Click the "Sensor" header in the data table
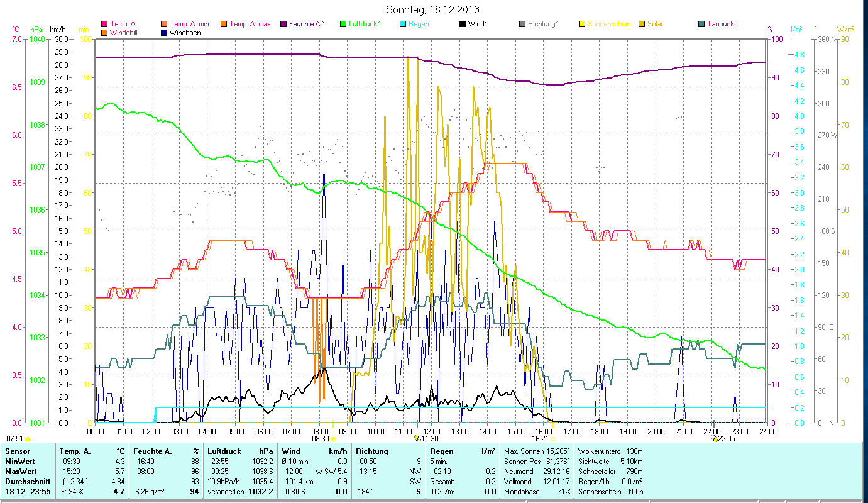 (x=16, y=451)
